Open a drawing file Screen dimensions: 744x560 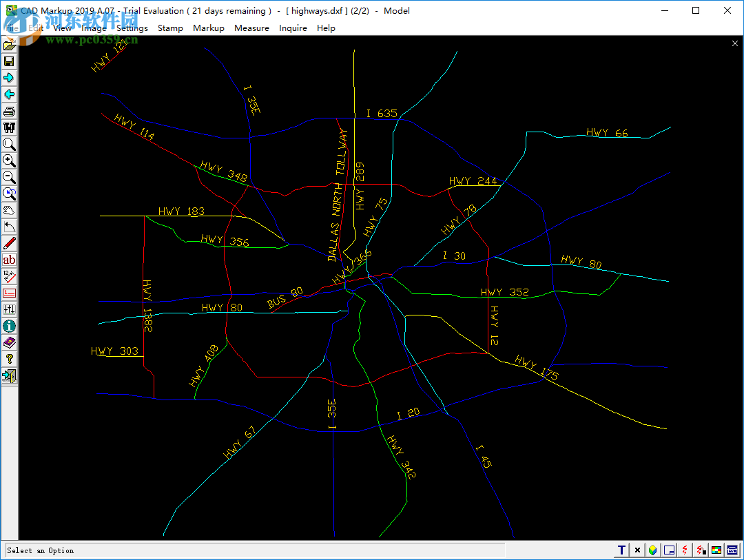(x=9, y=44)
